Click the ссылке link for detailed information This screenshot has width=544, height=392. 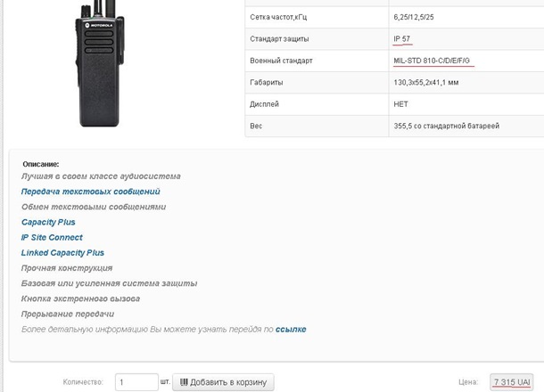tap(291, 330)
